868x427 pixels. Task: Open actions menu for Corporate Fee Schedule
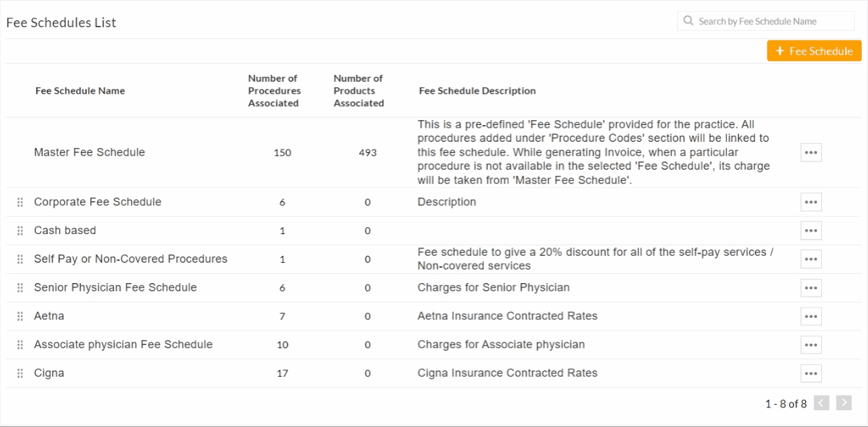point(810,202)
